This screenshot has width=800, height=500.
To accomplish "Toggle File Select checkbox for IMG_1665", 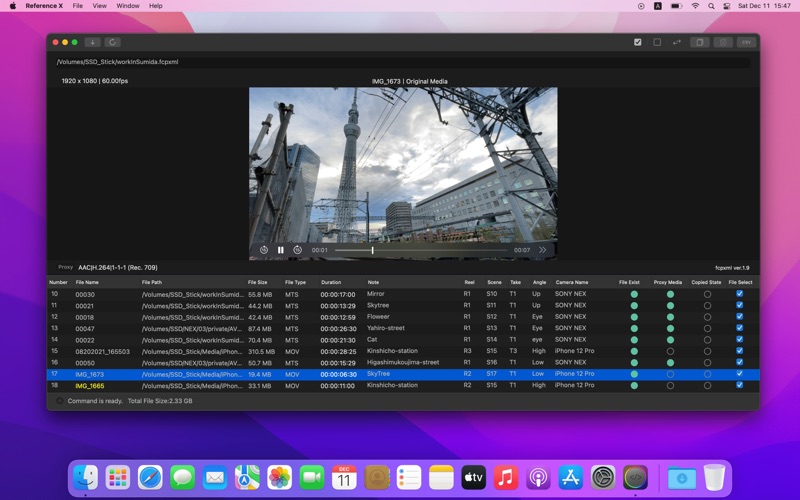I will click(739, 385).
